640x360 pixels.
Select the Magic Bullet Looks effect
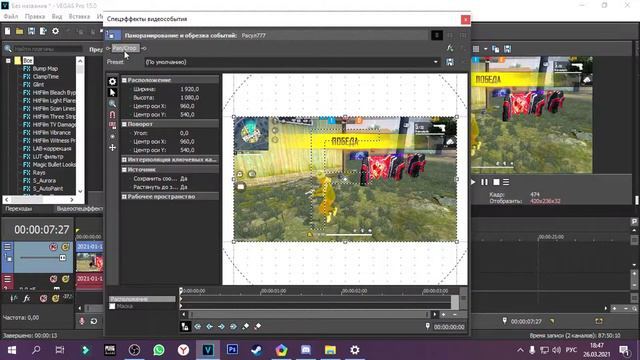(x=53, y=164)
